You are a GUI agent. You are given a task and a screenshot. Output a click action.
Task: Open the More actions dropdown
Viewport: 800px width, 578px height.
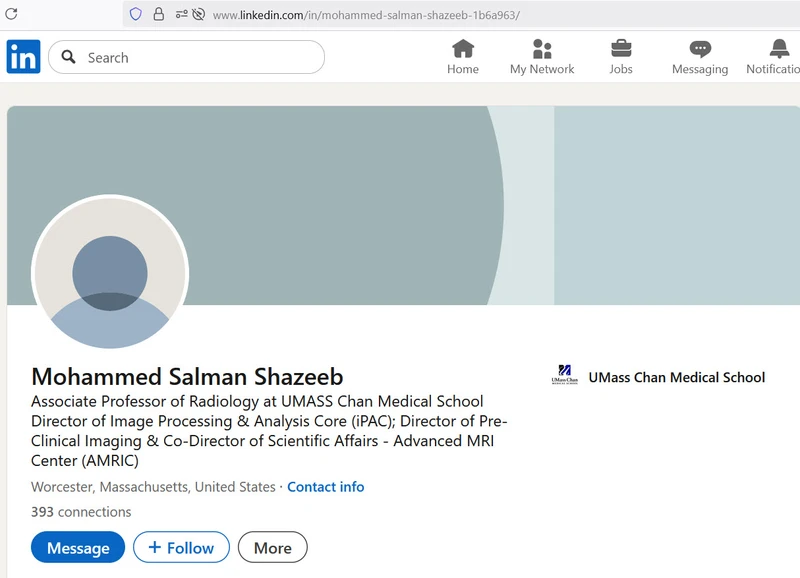[272, 547]
